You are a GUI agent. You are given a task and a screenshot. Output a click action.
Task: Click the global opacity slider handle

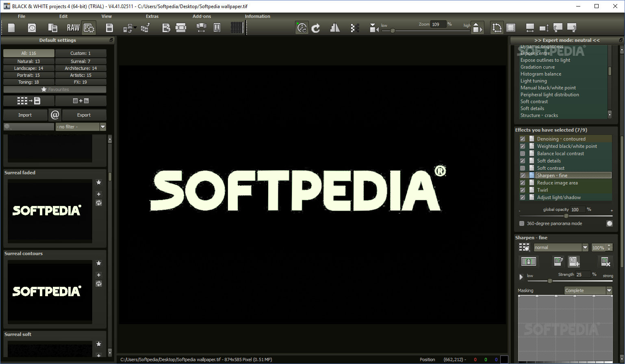coord(566,216)
